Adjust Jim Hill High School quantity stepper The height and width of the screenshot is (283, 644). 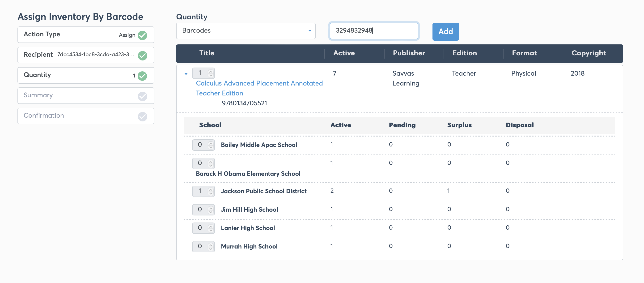[203, 210]
